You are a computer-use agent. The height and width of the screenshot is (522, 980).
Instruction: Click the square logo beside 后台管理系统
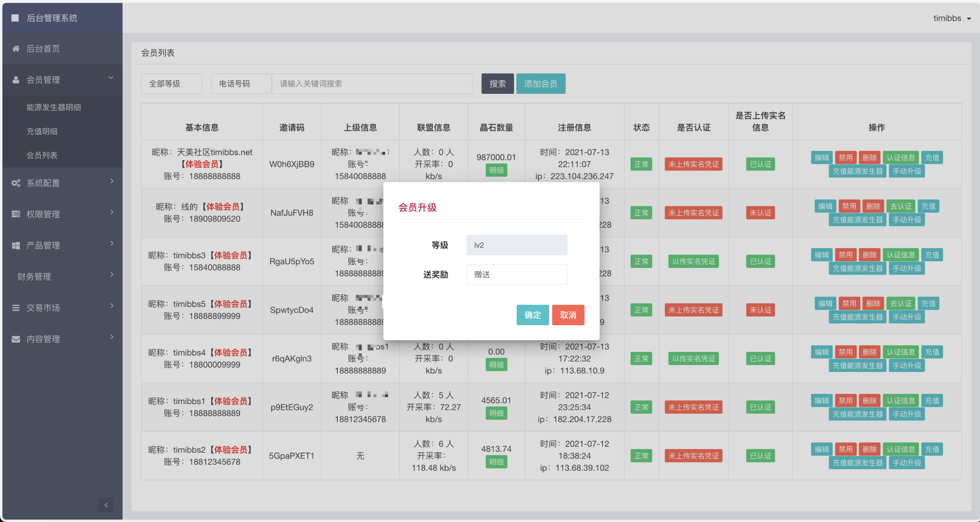[15, 18]
